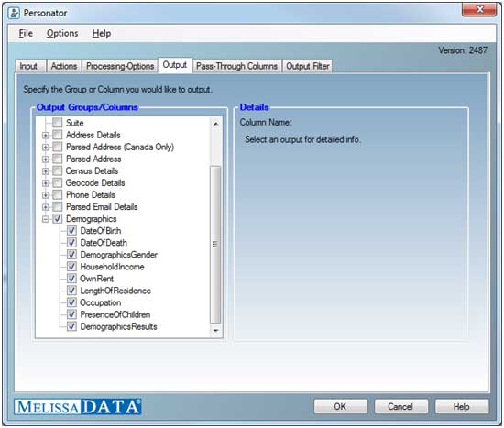Expand the Census Details node
504x428 pixels.
[45, 171]
